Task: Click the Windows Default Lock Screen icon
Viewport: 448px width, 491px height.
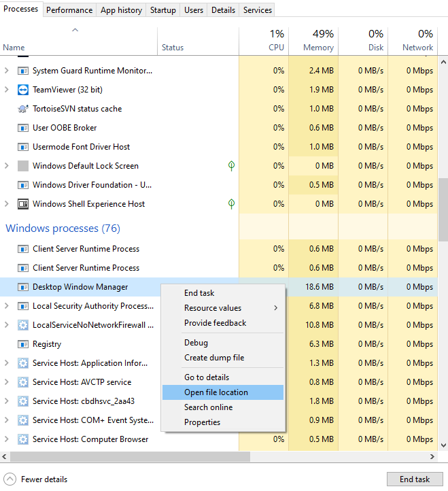Action: [23, 166]
